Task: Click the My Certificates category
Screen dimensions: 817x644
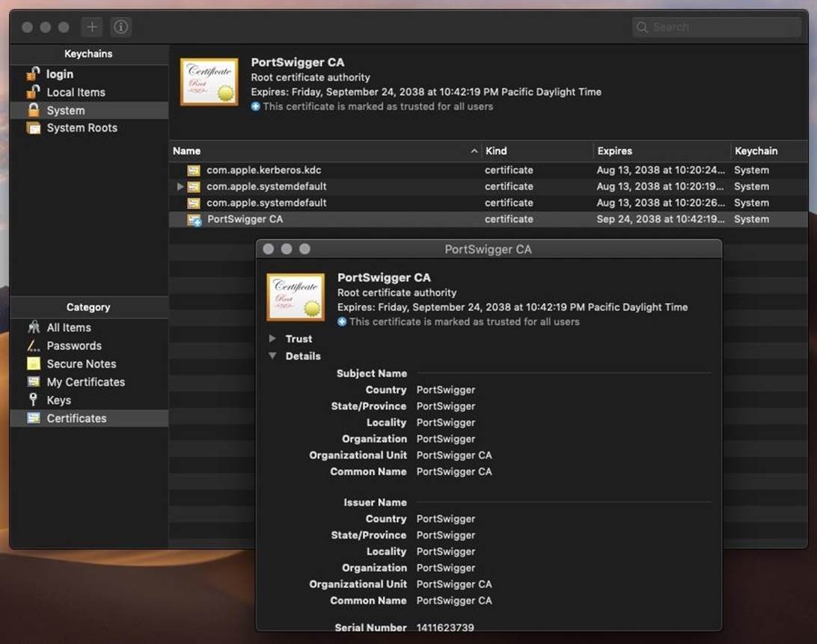Action: point(85,382)
